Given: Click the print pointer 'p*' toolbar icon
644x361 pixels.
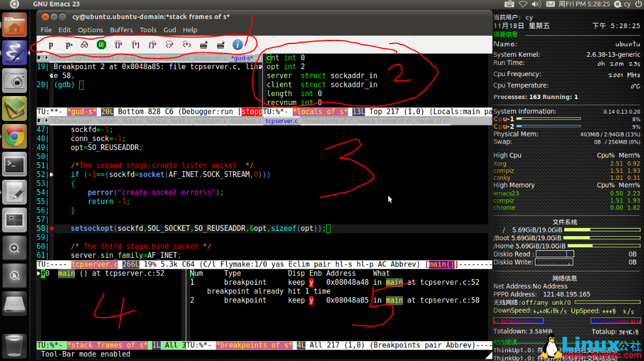Looking at the screenshot, I should (69, 45).
